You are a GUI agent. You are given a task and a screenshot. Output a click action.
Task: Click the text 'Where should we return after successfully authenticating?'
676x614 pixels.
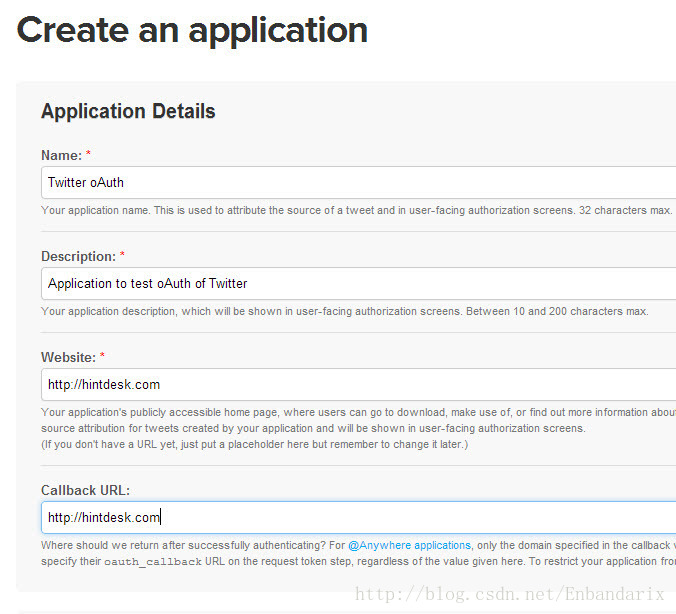(x=183, y=545)
